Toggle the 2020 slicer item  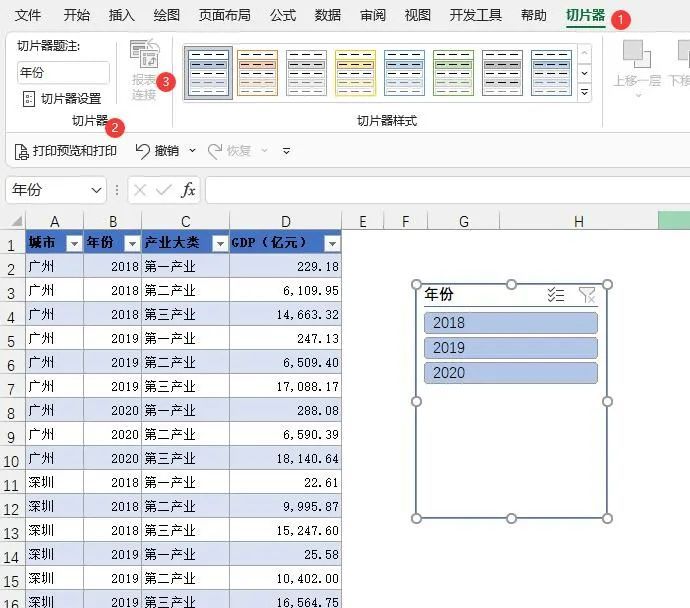click(x=510, y=373)
